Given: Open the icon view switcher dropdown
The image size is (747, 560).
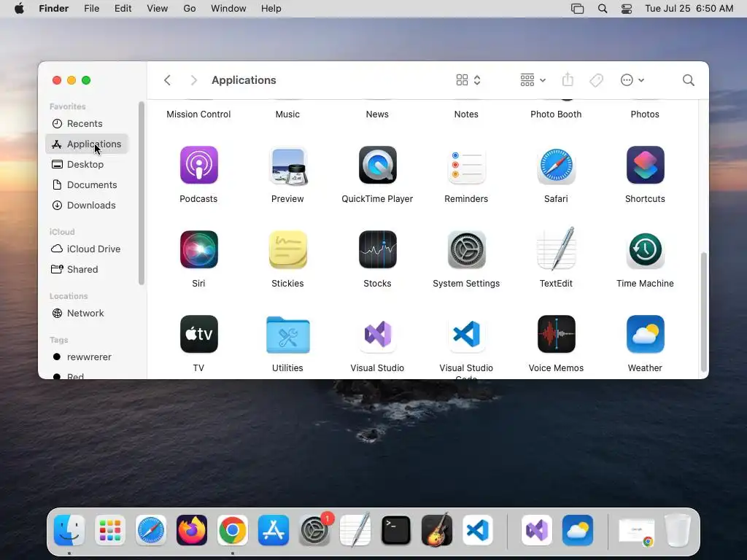Looking at the screenshot, I should point(468,80).
